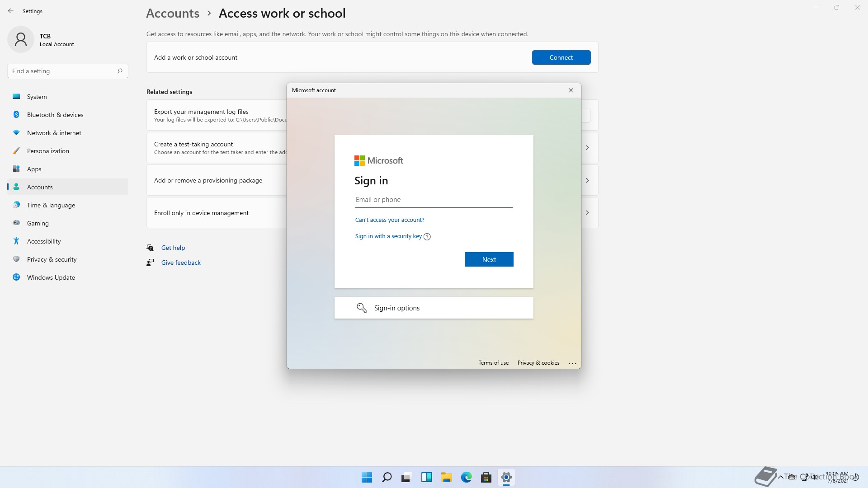Click the Privacy shield icon
The height and width of the screenshot is (488, 868).
[16, 259]
